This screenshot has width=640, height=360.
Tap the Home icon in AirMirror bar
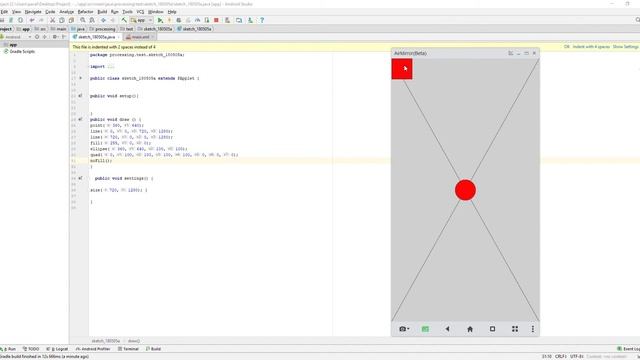[x=470, y=329]
